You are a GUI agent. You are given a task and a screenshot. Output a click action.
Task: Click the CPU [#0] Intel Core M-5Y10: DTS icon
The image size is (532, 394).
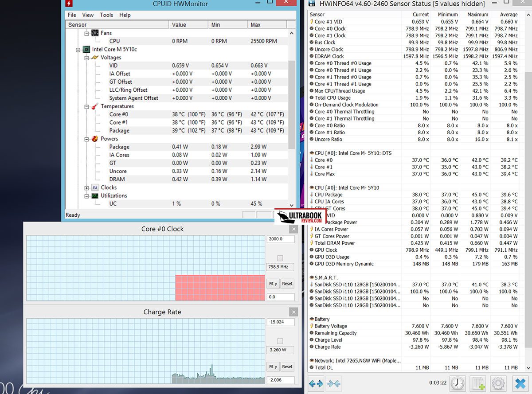tap(312, 153)
